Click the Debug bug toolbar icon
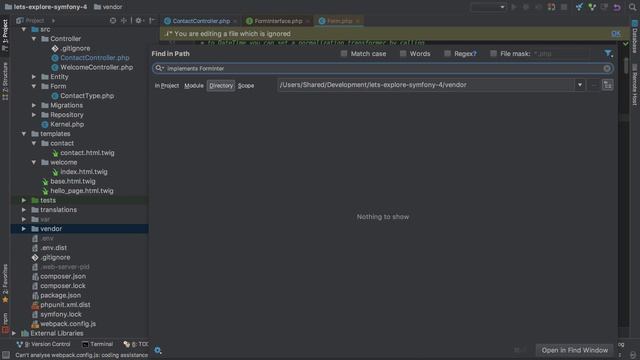 pos(526,7)
